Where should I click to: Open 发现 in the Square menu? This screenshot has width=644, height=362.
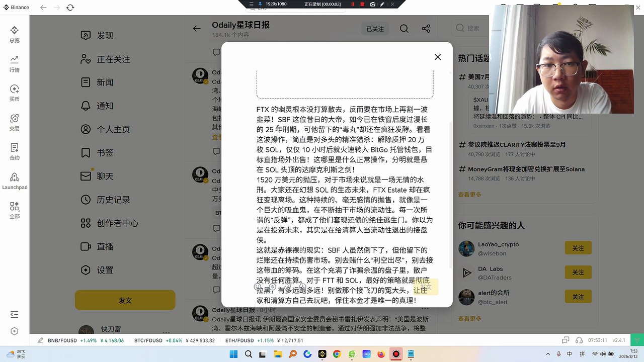[97, 35]
